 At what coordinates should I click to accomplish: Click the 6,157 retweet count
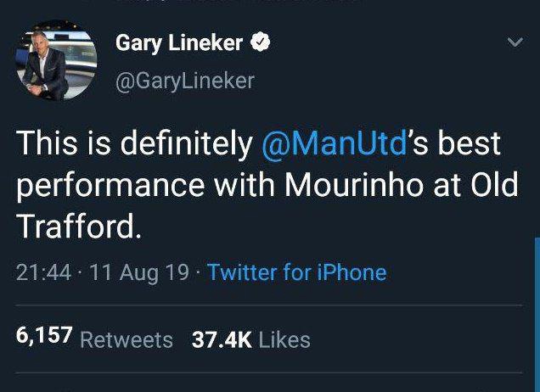coord(44,339)
